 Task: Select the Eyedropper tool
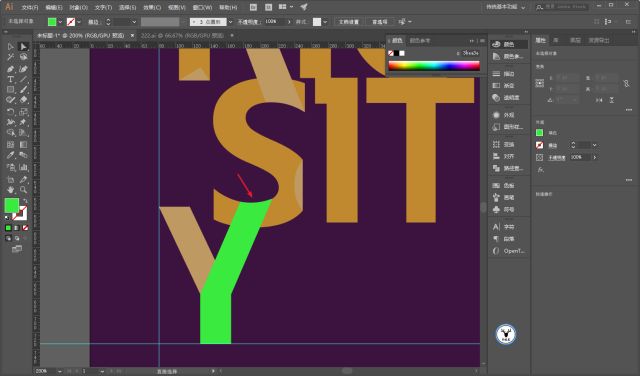point(11,155)
